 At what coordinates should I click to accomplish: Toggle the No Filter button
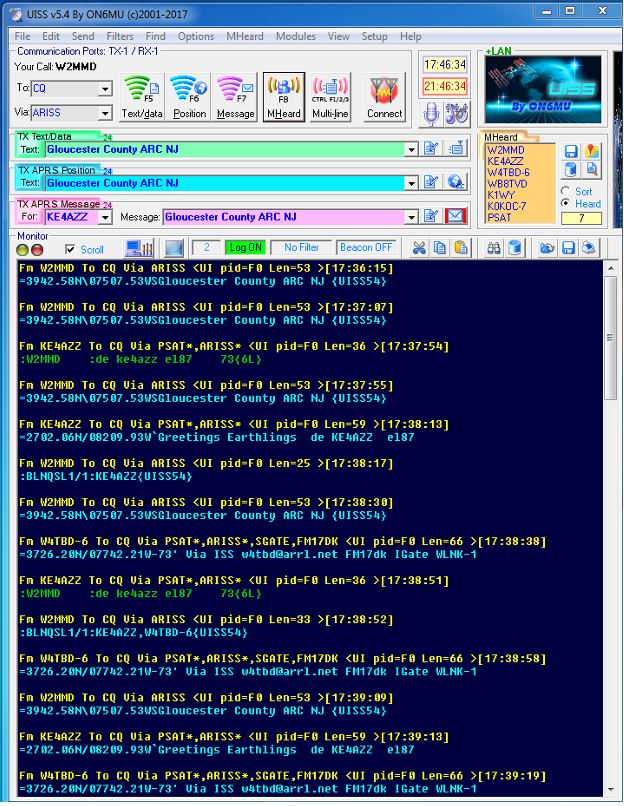point(301,248)
